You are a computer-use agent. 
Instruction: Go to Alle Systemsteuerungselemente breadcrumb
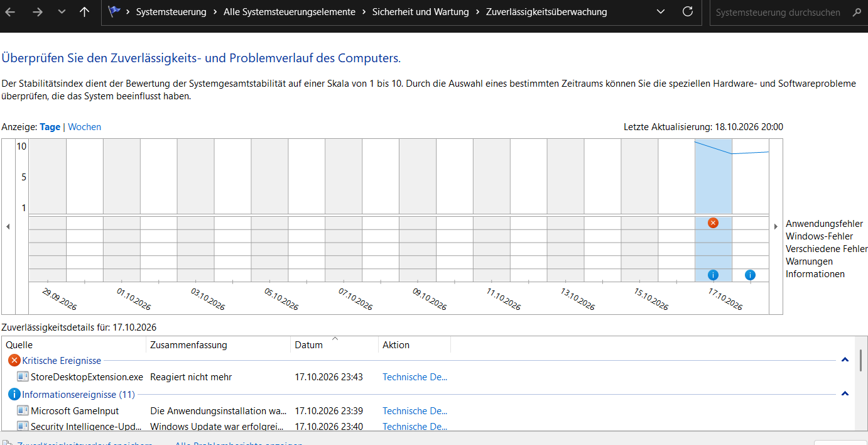pyautogui.click(x=290, y=12)
